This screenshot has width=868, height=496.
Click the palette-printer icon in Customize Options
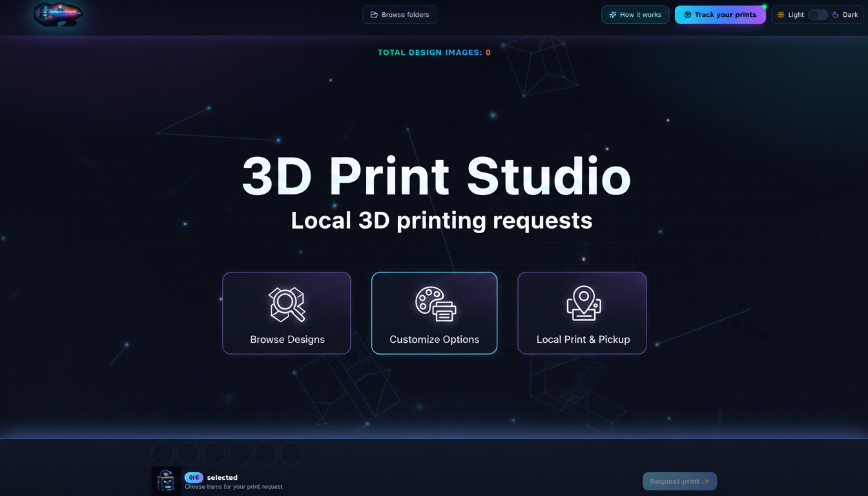[435, 304]
